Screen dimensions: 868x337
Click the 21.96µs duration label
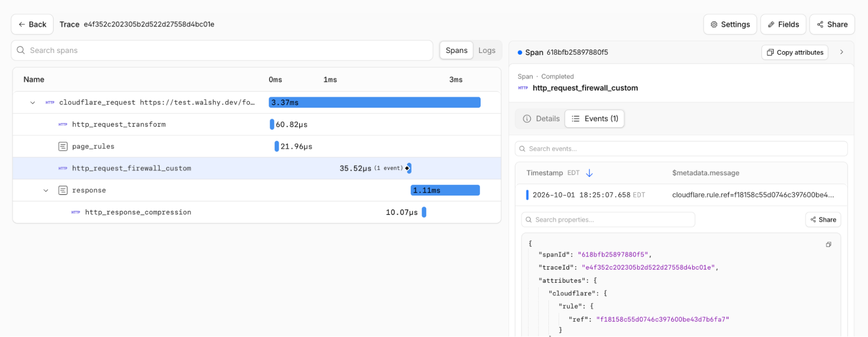tap(297, 146)
